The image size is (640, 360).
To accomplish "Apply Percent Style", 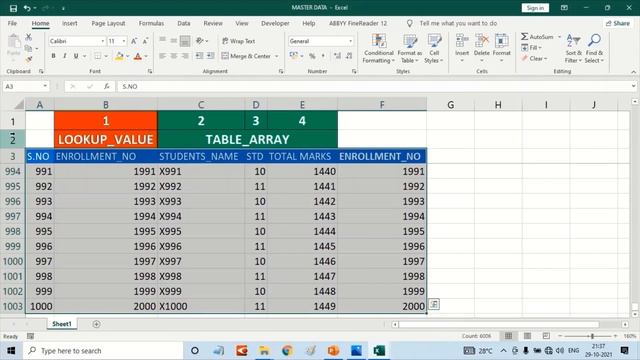I will (312, 56).
